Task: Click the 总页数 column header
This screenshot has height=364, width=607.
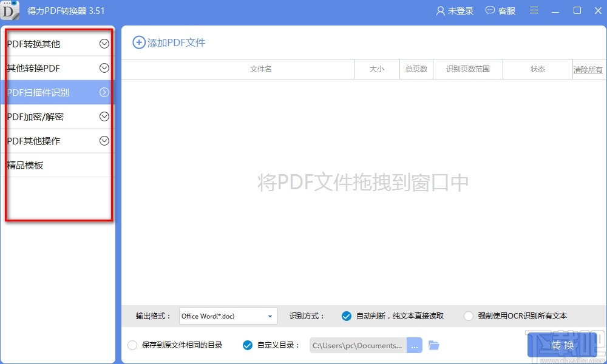Action: point(416,69)
